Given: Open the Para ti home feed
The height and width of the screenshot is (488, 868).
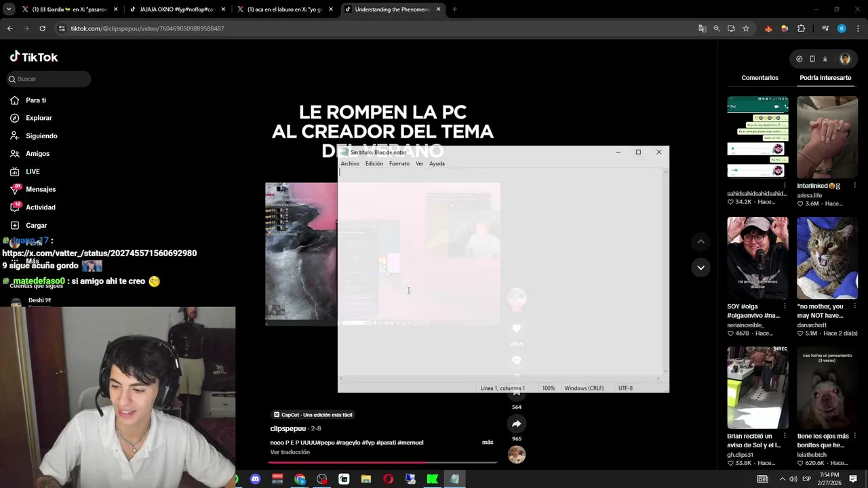Looking at the screenshot, I should (x=28, y=100).
